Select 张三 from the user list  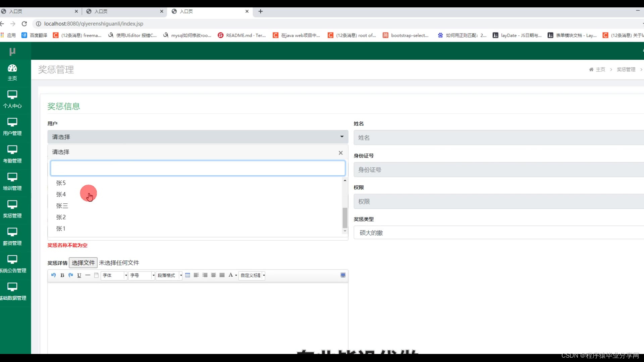tap(62, 206)
